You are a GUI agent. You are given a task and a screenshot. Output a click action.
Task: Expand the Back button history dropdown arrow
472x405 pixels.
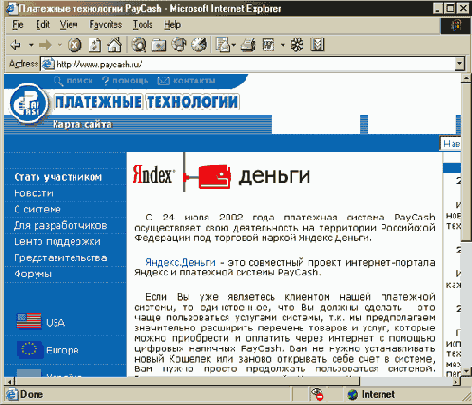31,45
